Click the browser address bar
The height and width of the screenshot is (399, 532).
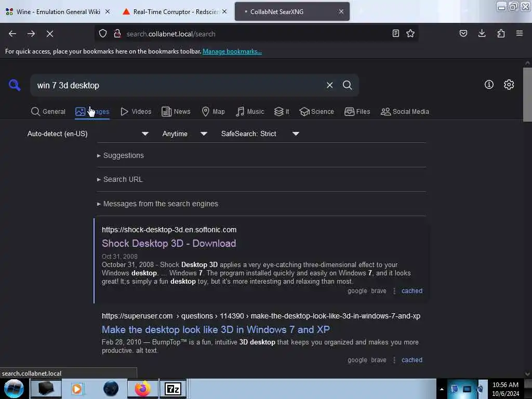point(257,34)
